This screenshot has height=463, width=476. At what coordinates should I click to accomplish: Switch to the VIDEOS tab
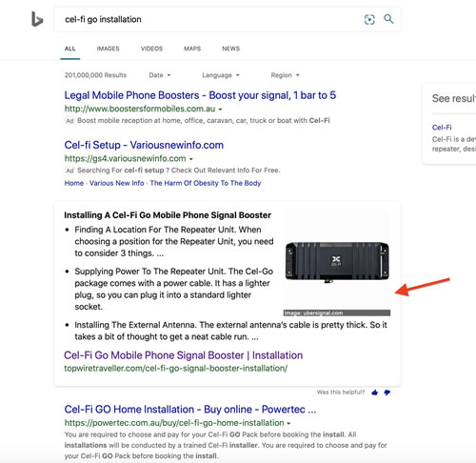coord(151,49)
